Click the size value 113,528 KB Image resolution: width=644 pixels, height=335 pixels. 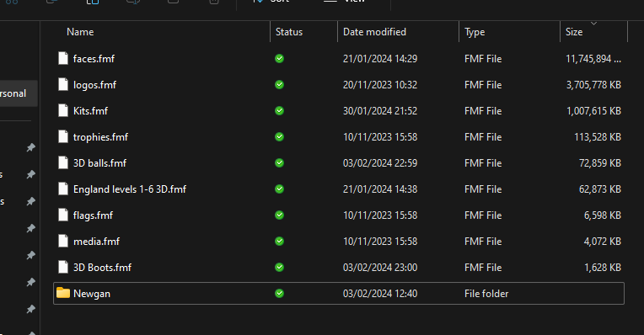coord(598,137)
